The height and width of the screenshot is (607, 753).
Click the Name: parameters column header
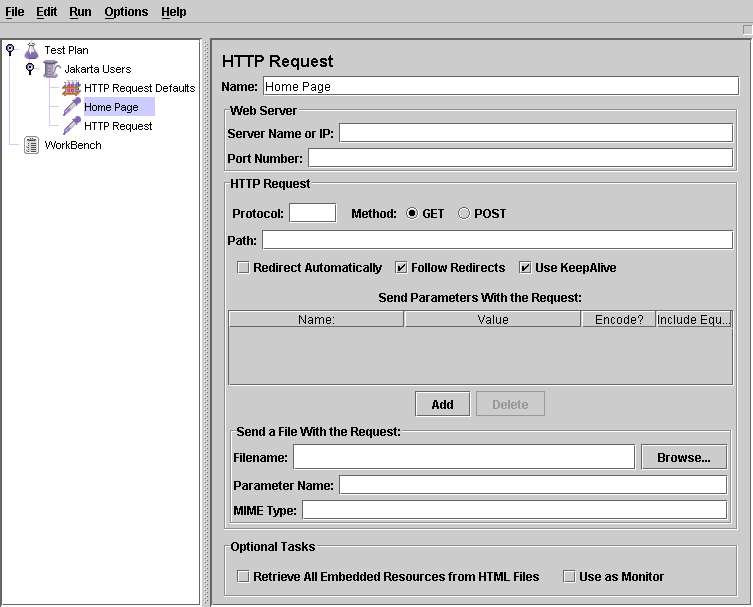pyautogui.click(x=316, y=319)
